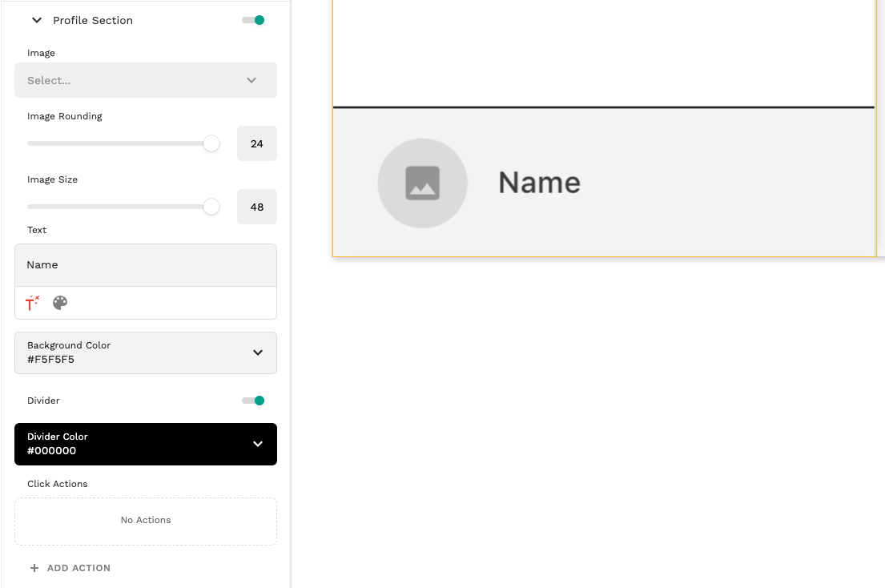This screenshot has width=885, height=588.
Task: Disable the Profile Section toggle
Action: coord(252,19)
